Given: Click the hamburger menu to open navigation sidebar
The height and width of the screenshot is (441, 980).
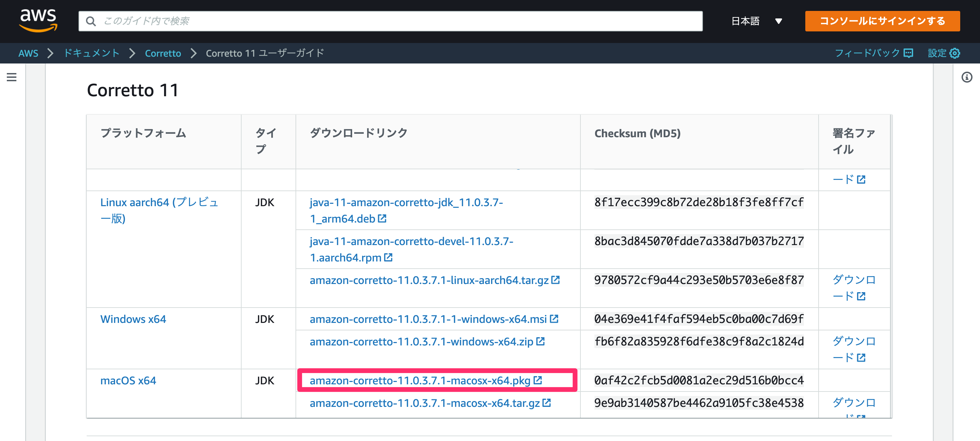Looking at the screenshot, I should 12,77.
